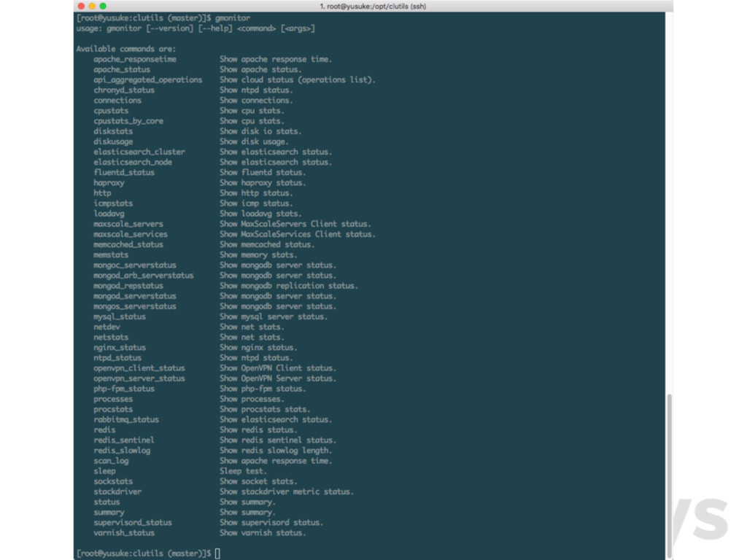Click the red close window button

pyautogui.click(x=81, y=6)
